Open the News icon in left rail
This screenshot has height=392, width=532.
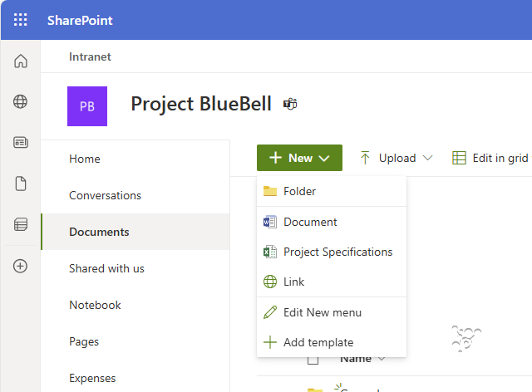20,142
